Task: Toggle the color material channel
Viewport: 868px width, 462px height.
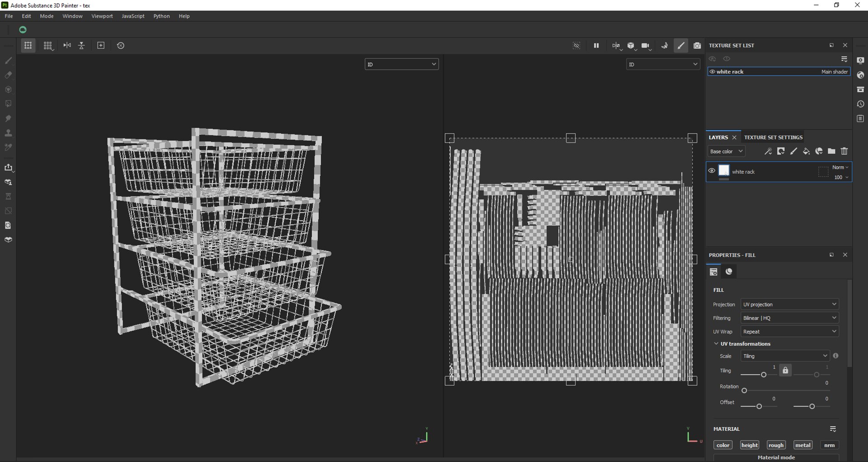Action: pyautogui.click(x=723, y=445)
